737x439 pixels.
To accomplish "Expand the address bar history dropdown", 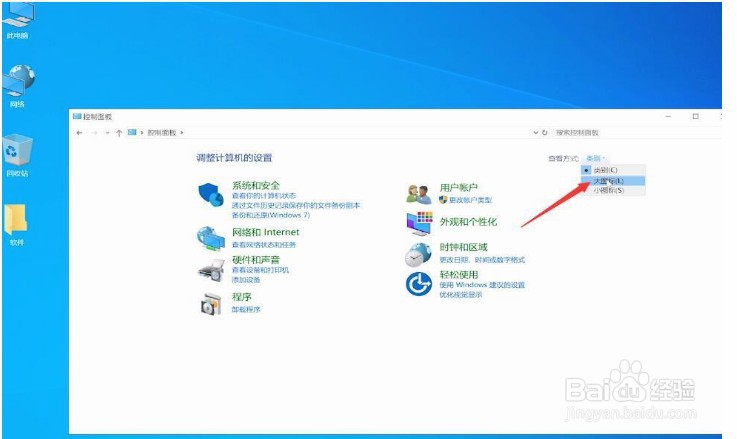I will tap(535, 133).
